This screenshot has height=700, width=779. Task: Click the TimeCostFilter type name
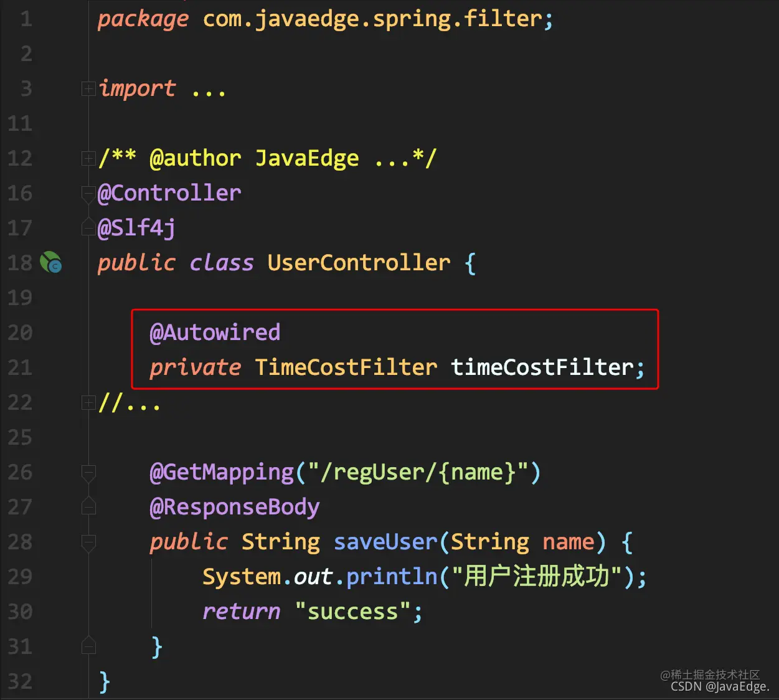346,367
